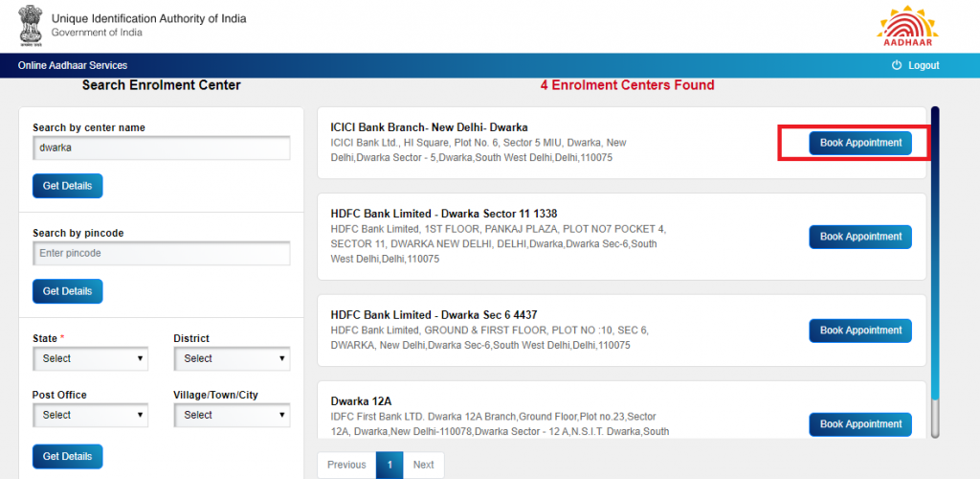Click the Enter pincode input field
Image resolution: width=980 pixels, height=479 pixels.
click(x=161, y=253)
